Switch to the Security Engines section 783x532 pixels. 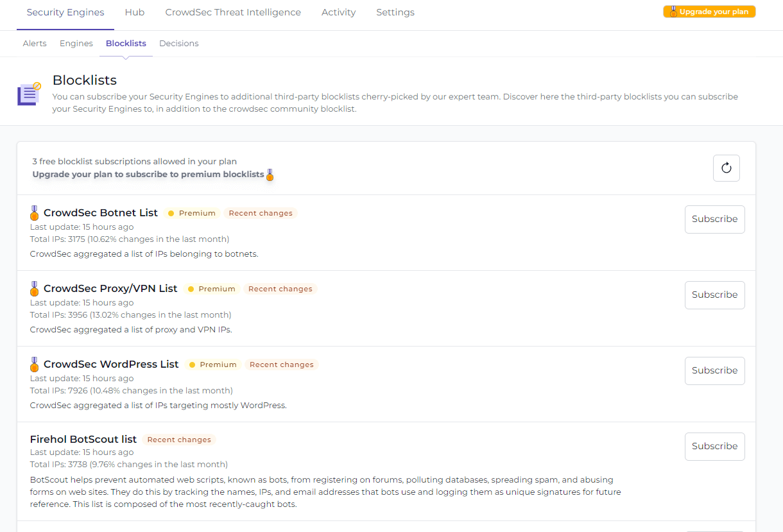click(x=65, y=12)
